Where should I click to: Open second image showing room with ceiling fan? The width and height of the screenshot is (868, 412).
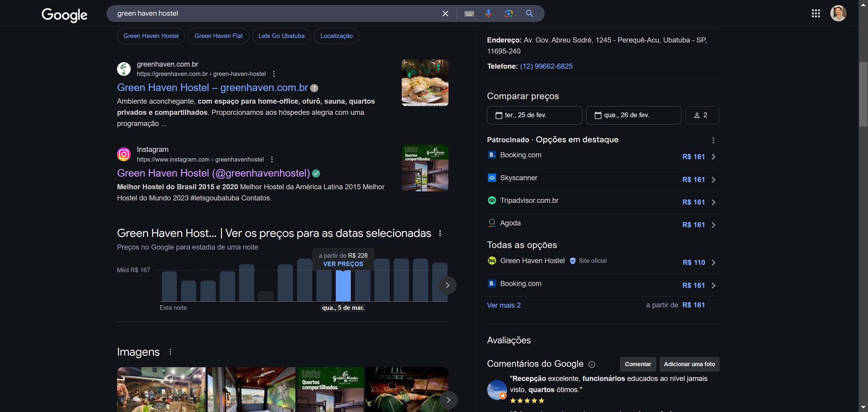click(x=251, y=389)
